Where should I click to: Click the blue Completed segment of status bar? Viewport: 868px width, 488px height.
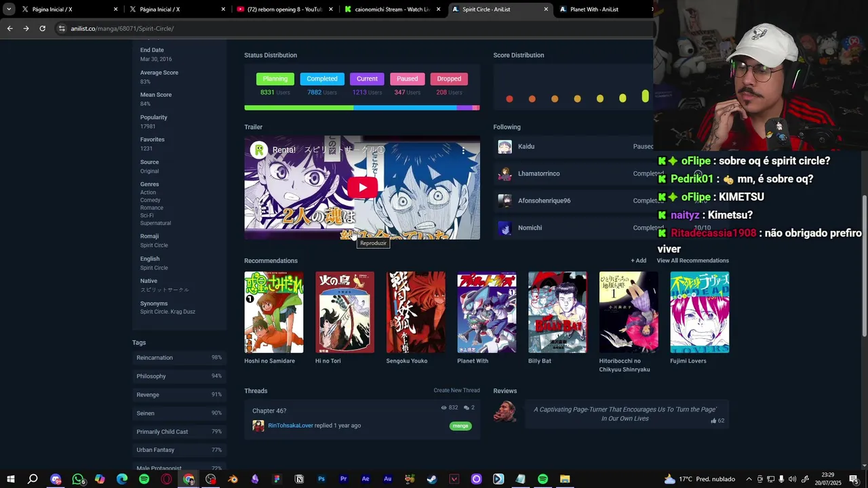pos(405,107)
